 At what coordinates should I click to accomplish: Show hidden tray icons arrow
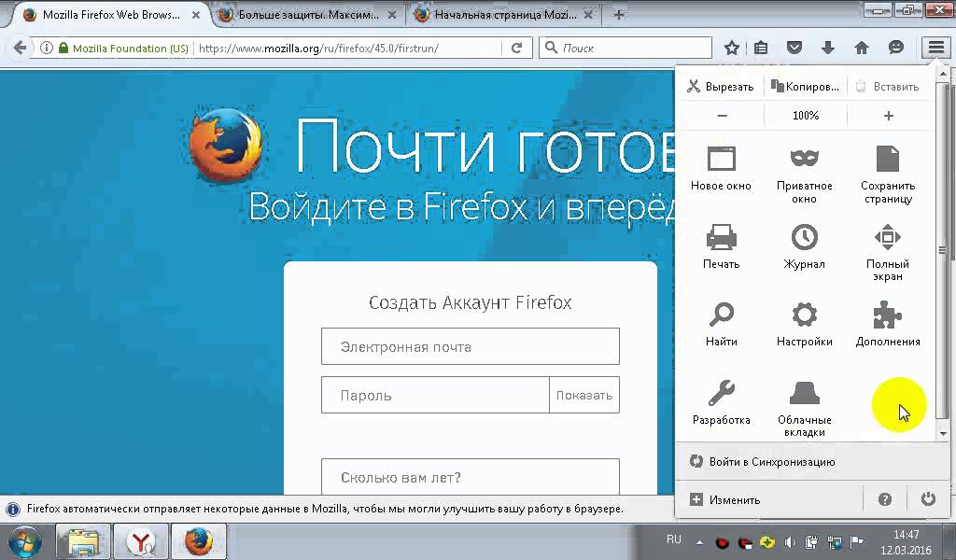(699, 541)
